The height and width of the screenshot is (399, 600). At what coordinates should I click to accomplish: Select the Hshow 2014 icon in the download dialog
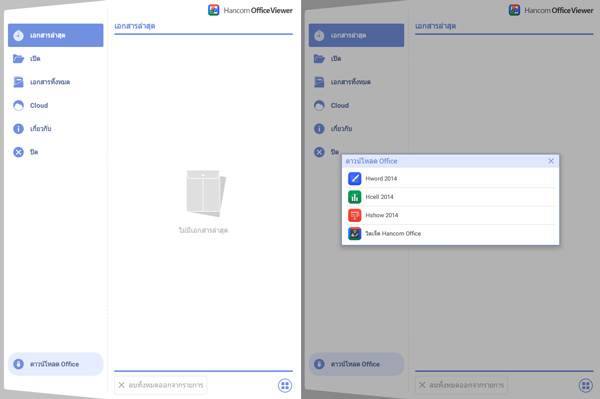[354, 215]
